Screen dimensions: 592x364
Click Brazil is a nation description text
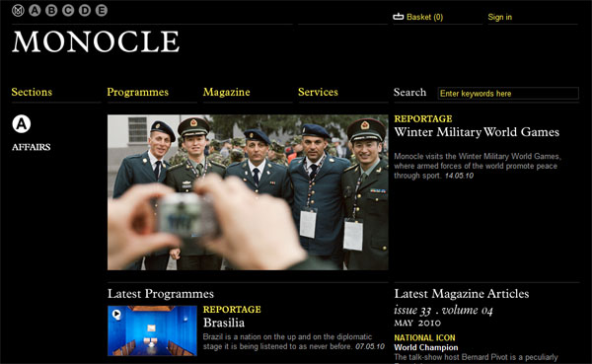coord(293,341)
